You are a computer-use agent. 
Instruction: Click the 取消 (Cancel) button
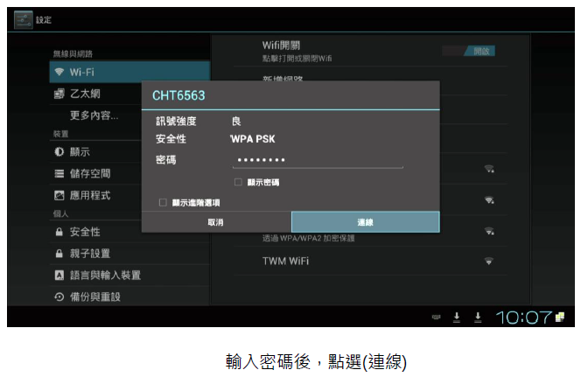pos(215,222)
